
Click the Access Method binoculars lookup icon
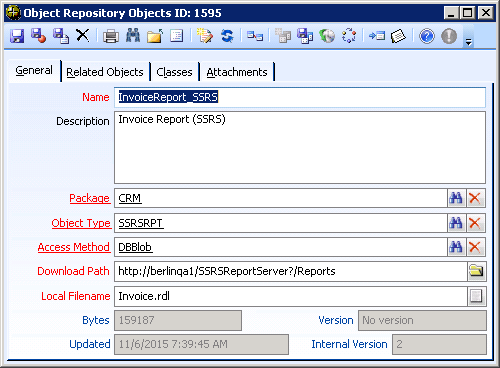[456, 247]
